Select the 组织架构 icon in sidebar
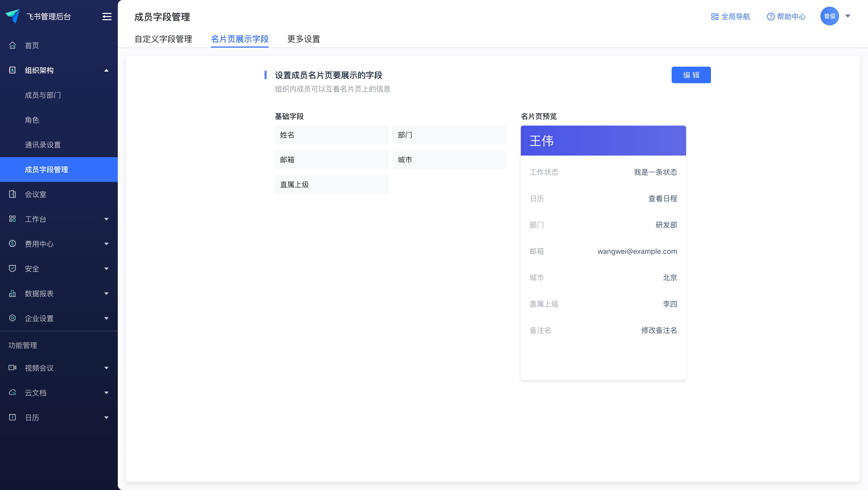The image size is (868, 490). click(x=12, y=70)
